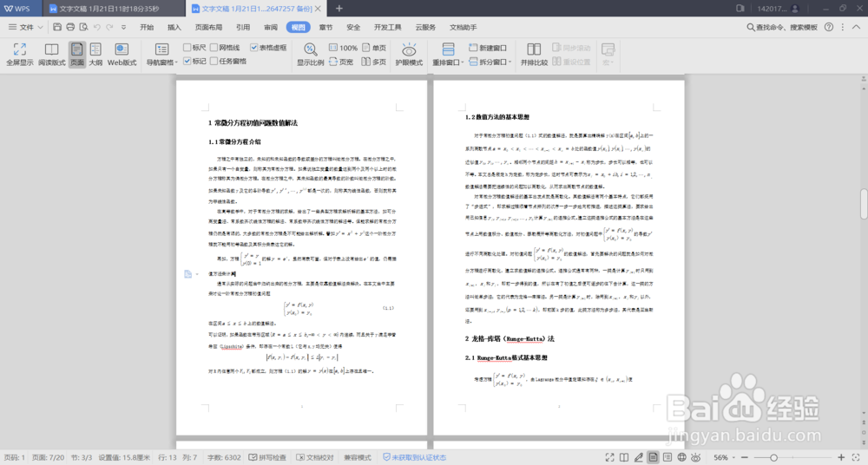868x465 pixels.
Task: Click status bar web layout globe icon
Action: click(681, 457)
